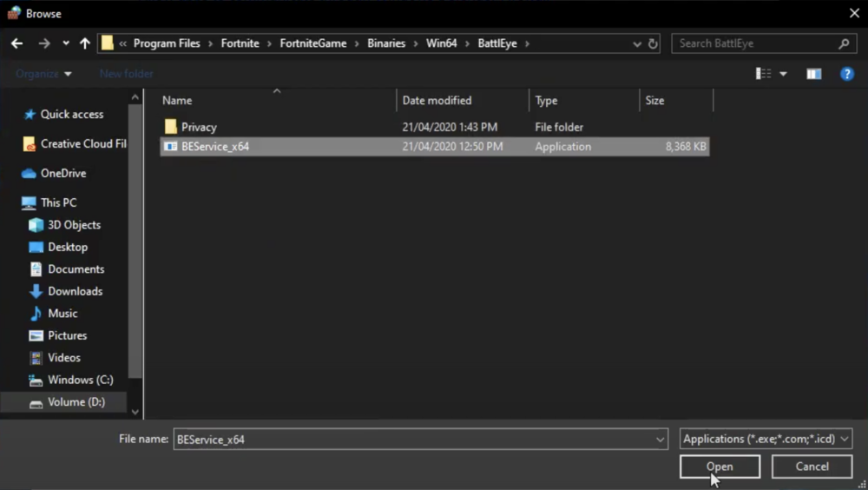Viewport: 868px width, 490px height.
Task: Click the Back navigation arrow
Action: click(16, 43)
